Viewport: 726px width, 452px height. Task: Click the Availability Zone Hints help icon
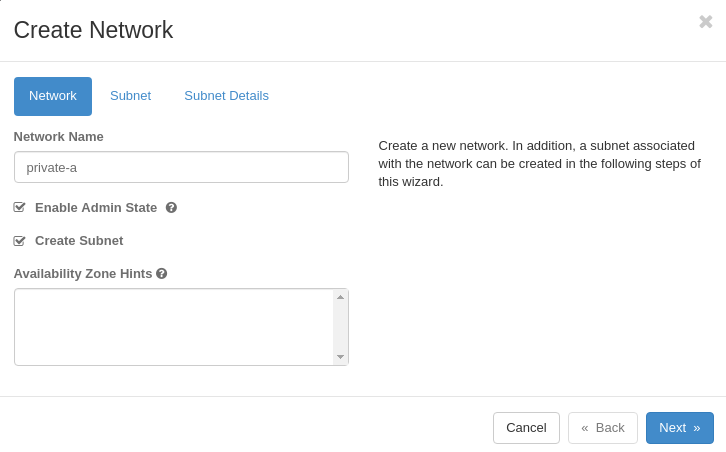coord(162,274)
